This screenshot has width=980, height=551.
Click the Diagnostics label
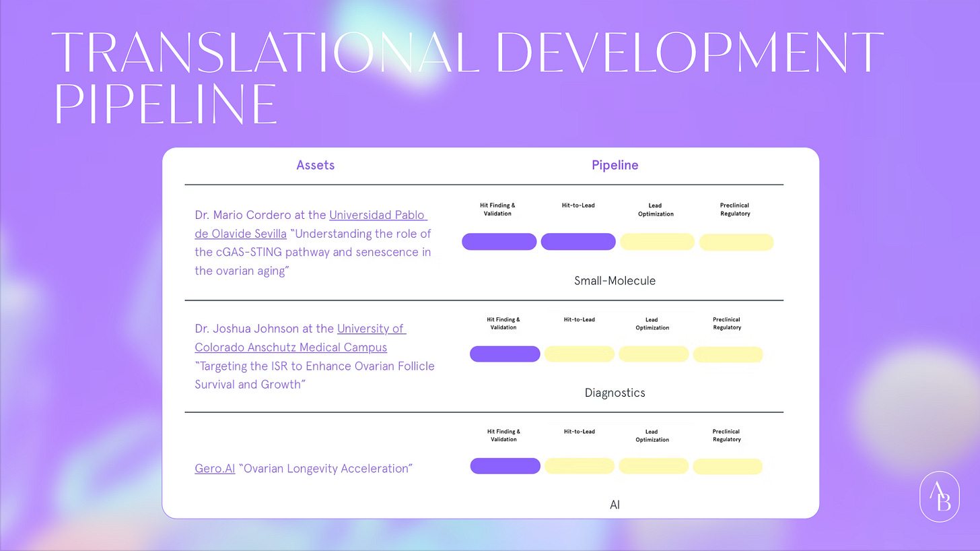(615, 392)
